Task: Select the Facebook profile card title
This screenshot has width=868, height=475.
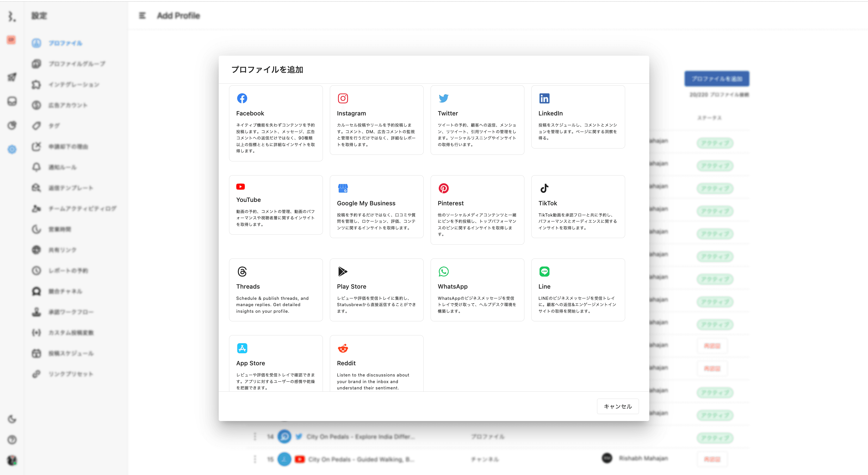Action: [x=250, y=113]
